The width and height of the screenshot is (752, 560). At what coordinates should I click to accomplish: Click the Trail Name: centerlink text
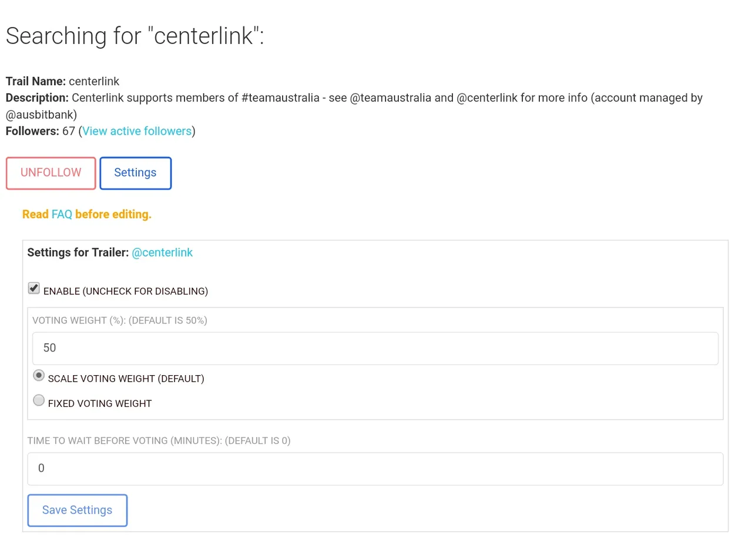click(x=62, y=81)
